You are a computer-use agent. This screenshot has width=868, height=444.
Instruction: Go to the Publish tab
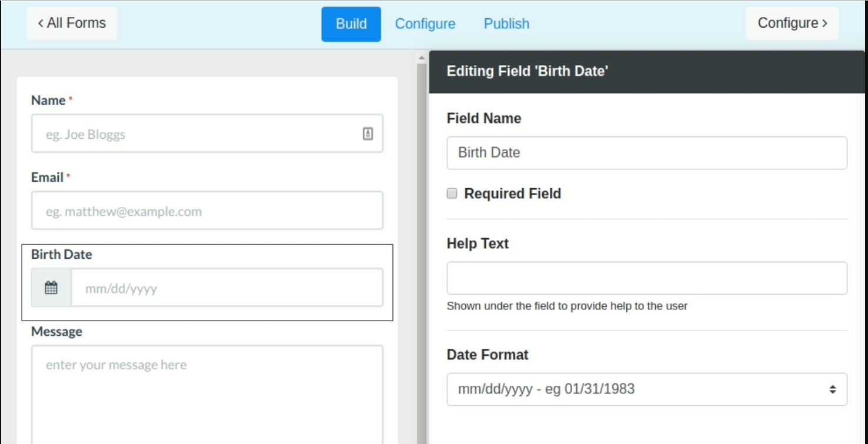pyautogui.click(x=506, y=24)
